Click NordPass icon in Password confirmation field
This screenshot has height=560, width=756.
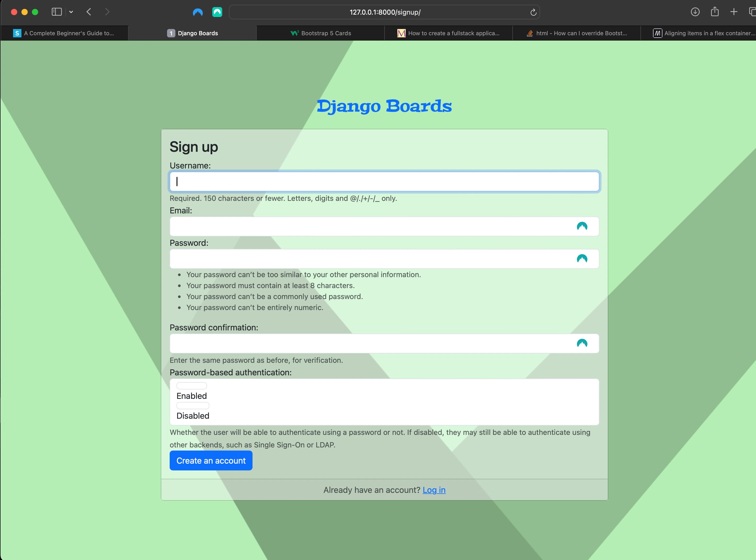click(582, 343)
